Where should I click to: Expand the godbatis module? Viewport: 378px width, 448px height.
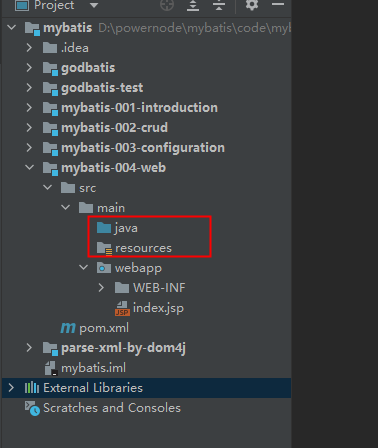(29, 68)
